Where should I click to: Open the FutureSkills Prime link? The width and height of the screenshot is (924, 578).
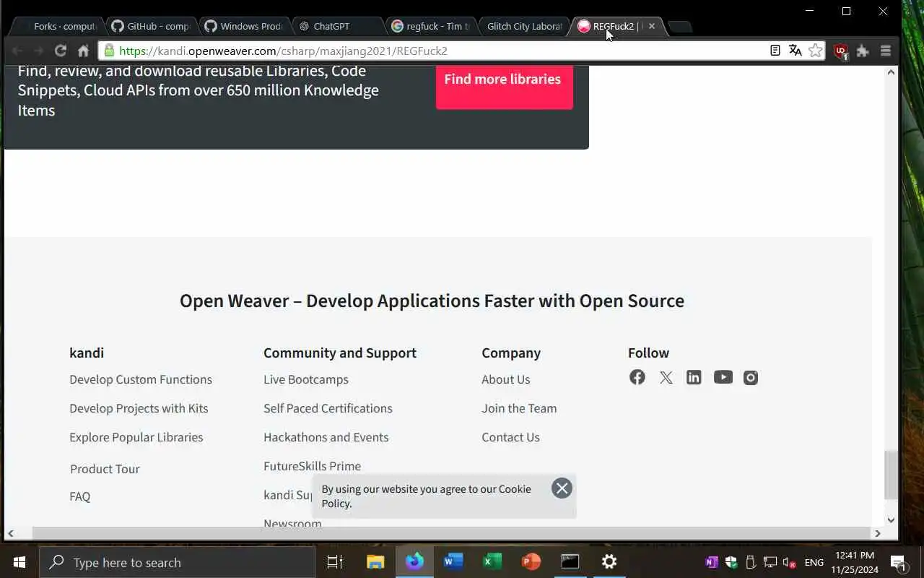pyautogui.click(x=312, y=466)
